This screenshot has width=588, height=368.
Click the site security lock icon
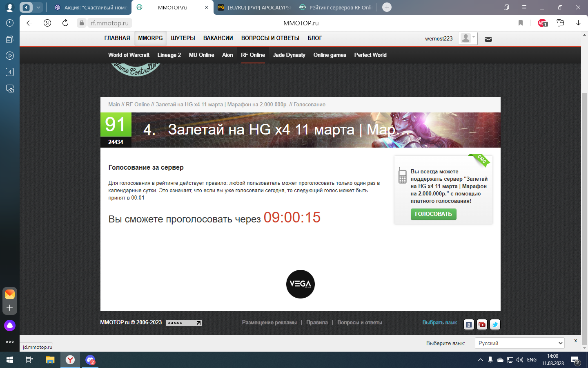point(82,23)
